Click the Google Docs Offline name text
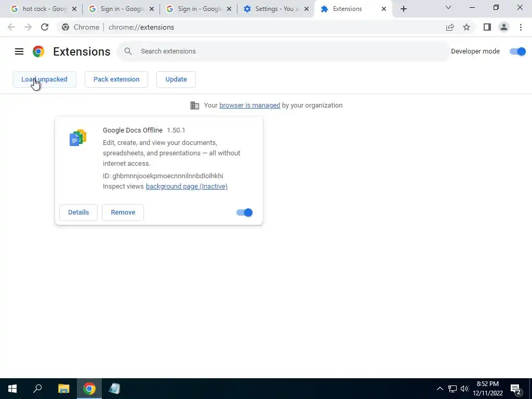The height and width of the screenshot is (399, 532). pos(132,130)
